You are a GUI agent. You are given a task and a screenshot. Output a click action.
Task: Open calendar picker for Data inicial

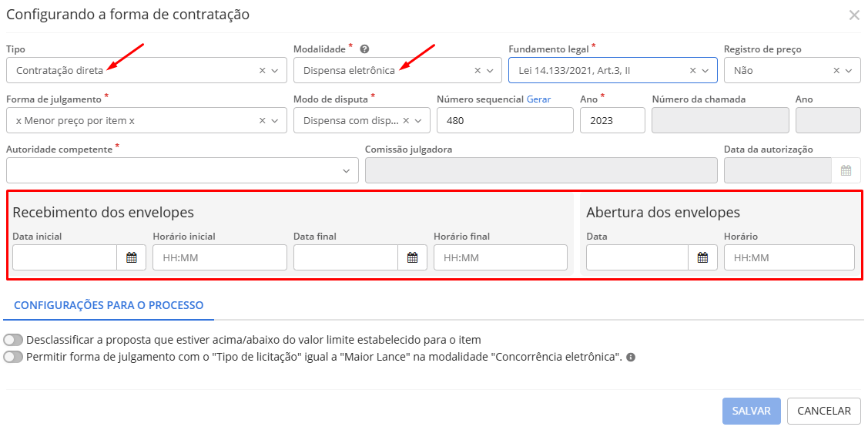coord(131,257)
